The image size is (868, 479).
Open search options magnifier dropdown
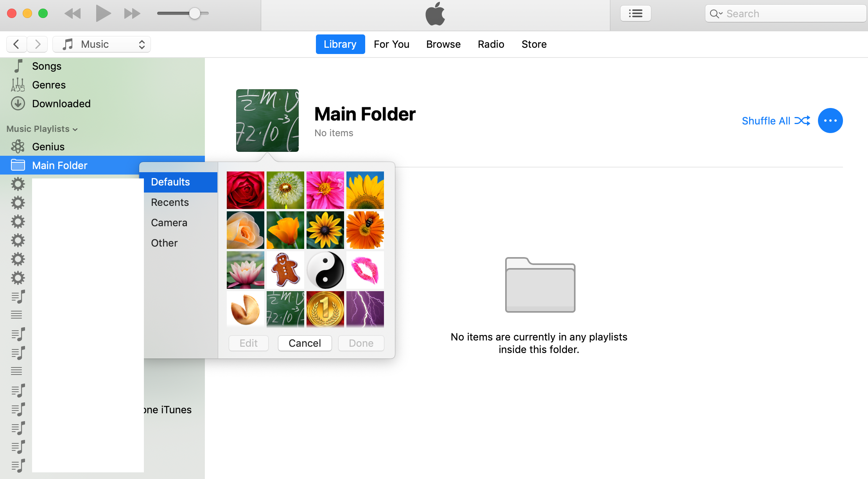[716, 14]
